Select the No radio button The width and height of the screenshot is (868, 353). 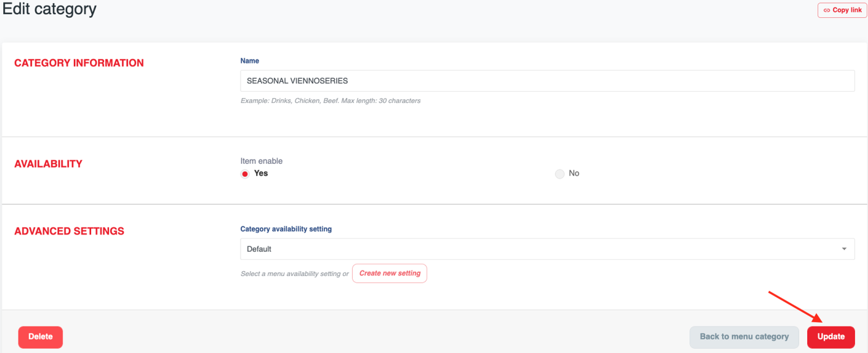tap(560, 174)
